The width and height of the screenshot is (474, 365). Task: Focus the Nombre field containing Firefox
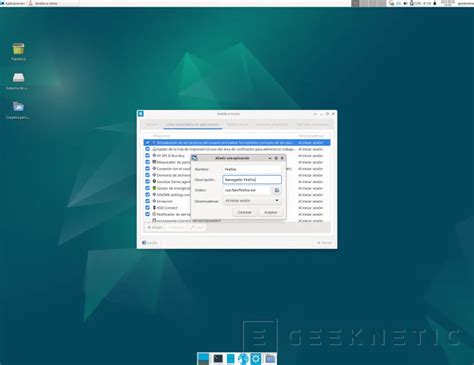[x=252, y=169]
